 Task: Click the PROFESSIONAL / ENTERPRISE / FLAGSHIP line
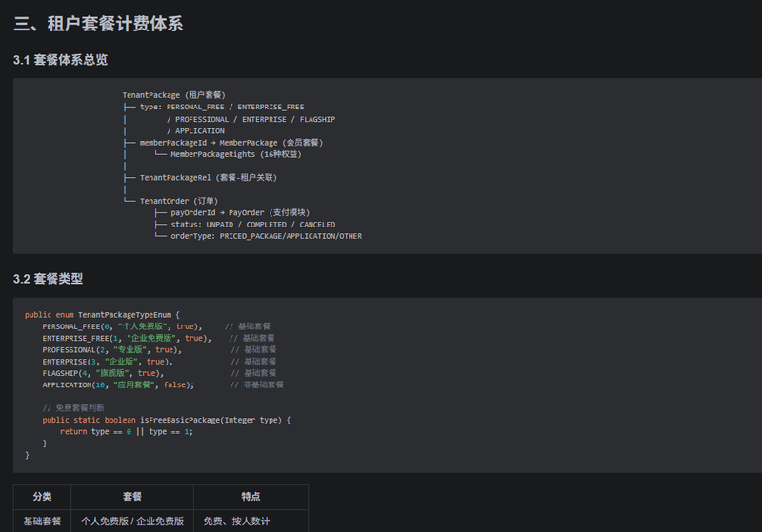[251, 119]
